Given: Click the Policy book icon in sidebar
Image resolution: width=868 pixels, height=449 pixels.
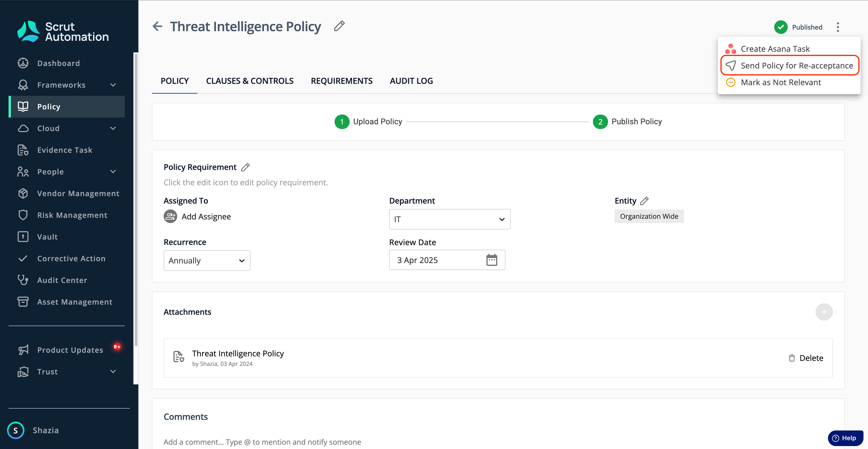Looking at the screenshot, I should (x=23, y=106).
